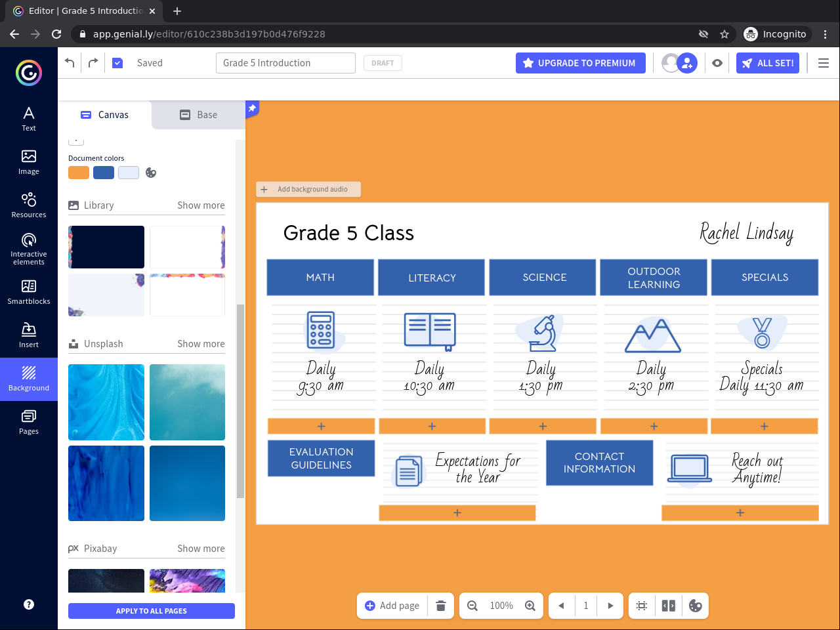Click Add background audio
The width and height of the screenshot is (840, 630).
pyautogui.click(x=308, y=190)
